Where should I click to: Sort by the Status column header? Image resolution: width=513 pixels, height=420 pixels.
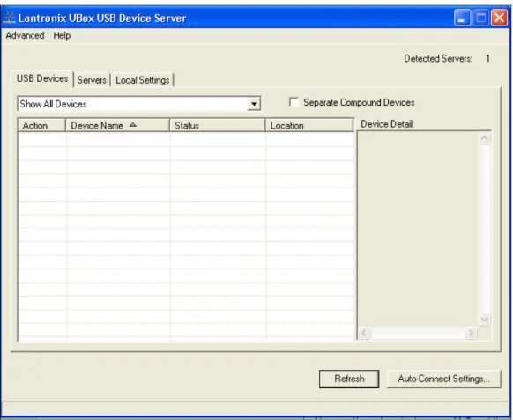[217, 126]
